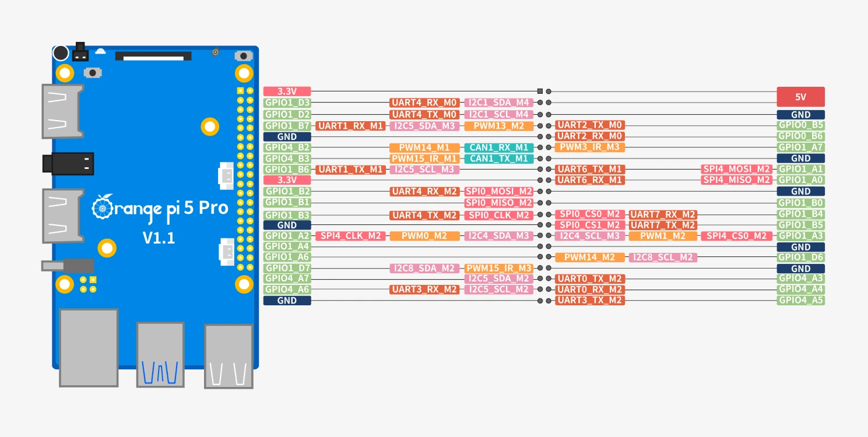The image size is (868, 437).
Task: Click the SPI4_MOSI_M2 label
Action: click(x=737, y=169)
